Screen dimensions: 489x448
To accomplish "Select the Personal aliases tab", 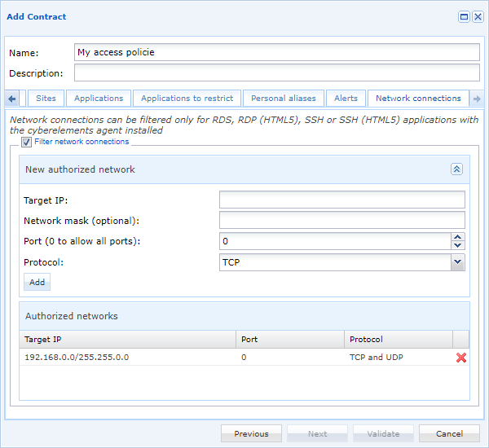I will [x=283, y=99].
